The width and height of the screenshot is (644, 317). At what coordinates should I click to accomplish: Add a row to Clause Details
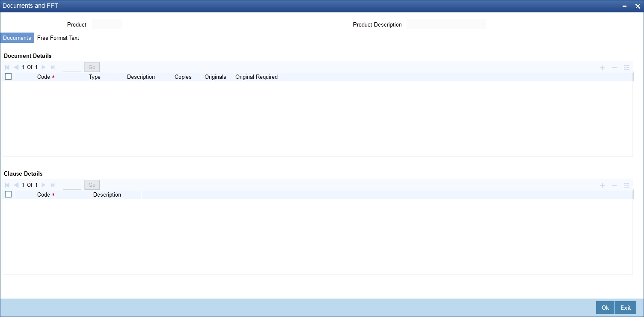(602, 185)
